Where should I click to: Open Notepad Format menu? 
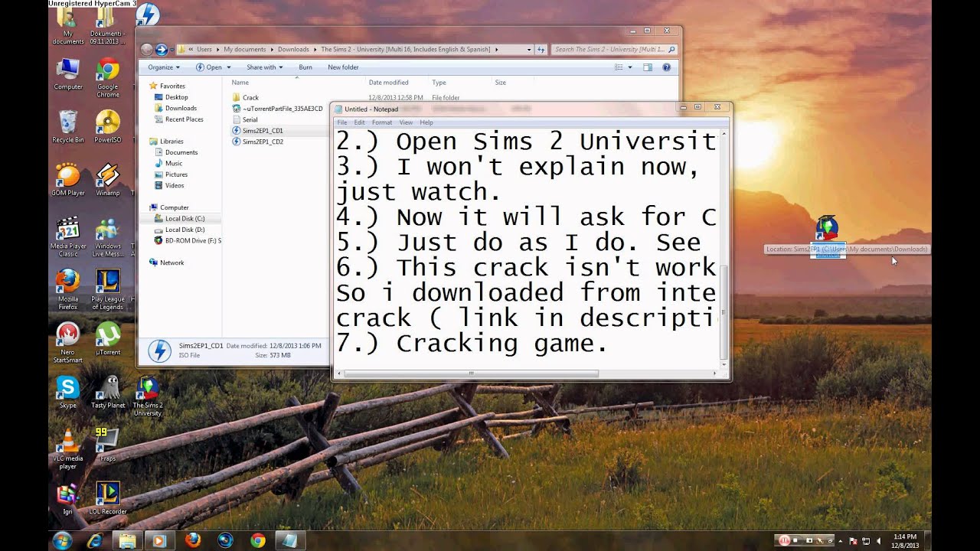(382, 122)
